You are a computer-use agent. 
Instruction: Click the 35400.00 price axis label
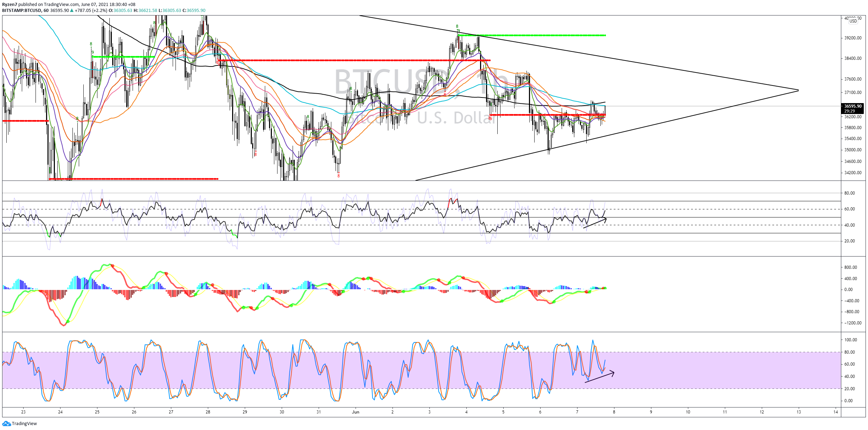point(853,139)
